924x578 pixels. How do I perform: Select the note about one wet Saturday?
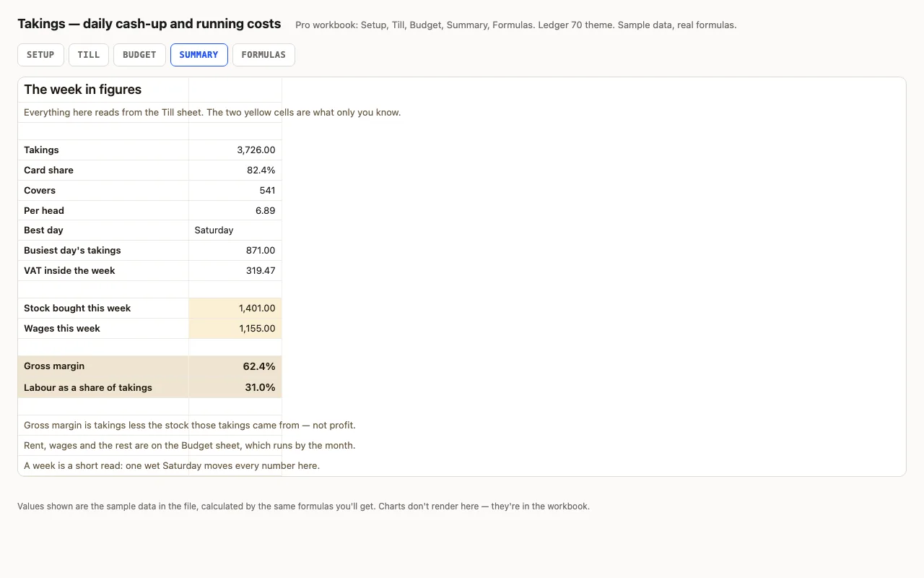pyautogui.click(x=172, y=466)
